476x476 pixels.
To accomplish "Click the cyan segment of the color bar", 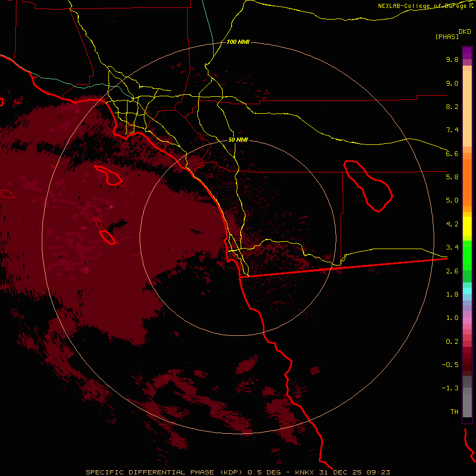I will 467,291.
